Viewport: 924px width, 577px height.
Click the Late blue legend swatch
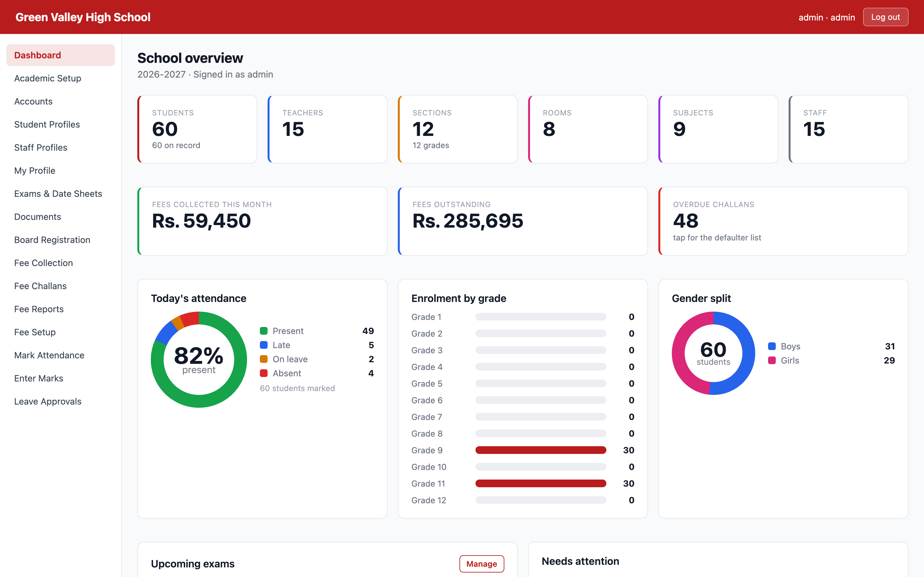(x=263, y=345)
